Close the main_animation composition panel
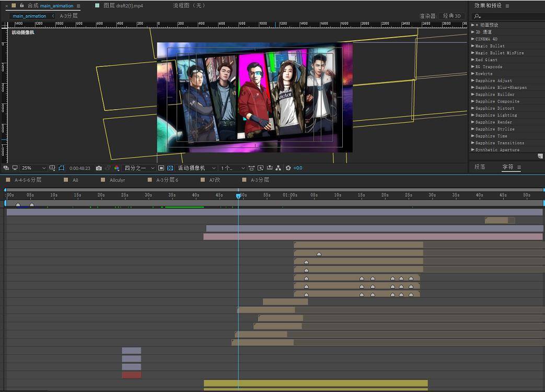Screen dimensions: 545x392 tap(7, 6)
